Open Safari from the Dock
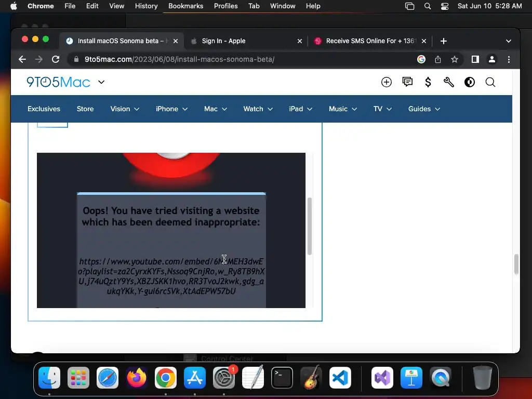This screenshot has width=532, height=399. (108, 377)
